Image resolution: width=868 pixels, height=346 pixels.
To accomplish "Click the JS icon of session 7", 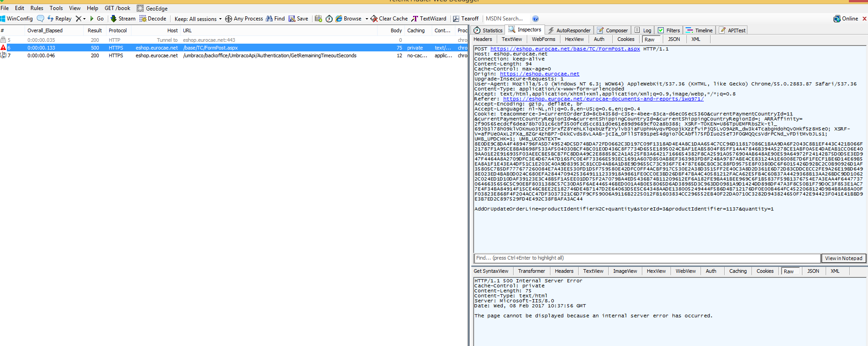I will [3, 55].
